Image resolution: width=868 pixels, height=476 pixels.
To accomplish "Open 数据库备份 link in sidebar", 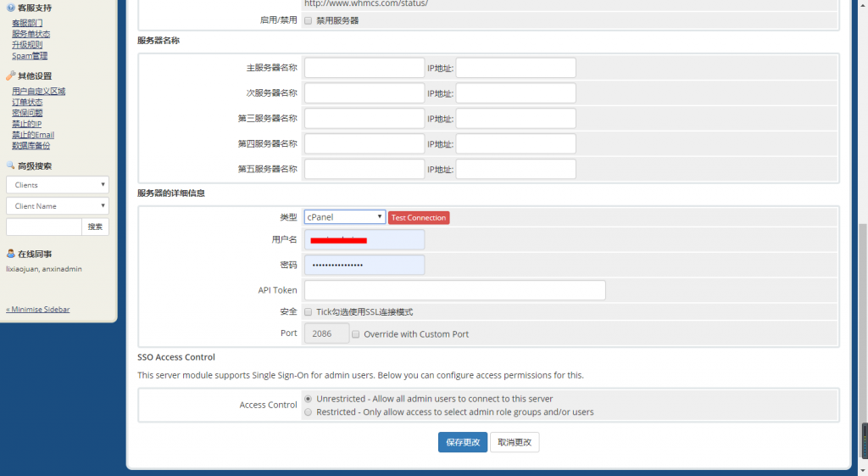I will (31, 146).
